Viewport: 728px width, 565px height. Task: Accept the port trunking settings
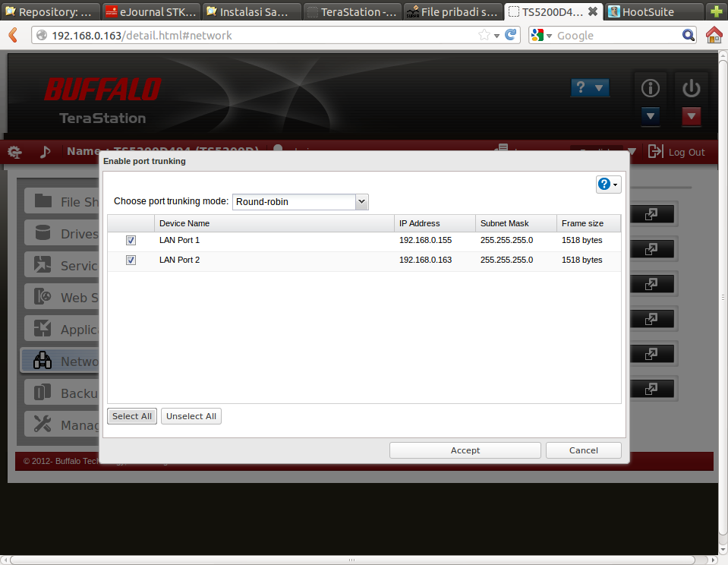[465, 450]
